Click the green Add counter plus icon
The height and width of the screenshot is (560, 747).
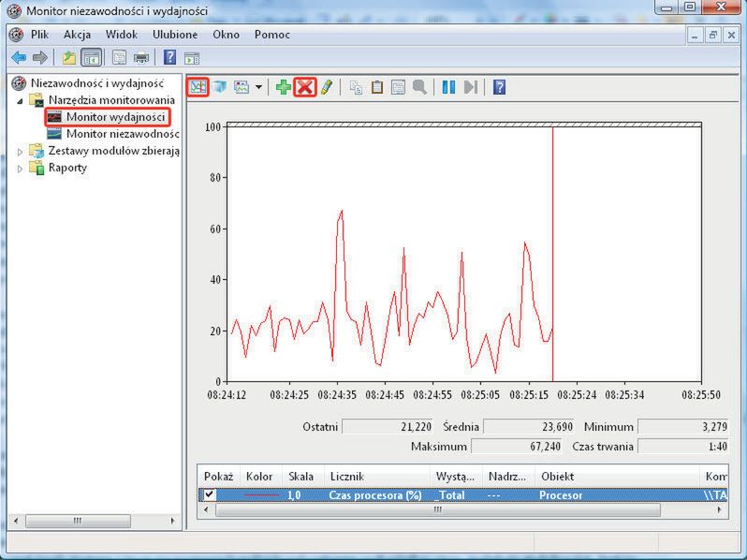283,87
